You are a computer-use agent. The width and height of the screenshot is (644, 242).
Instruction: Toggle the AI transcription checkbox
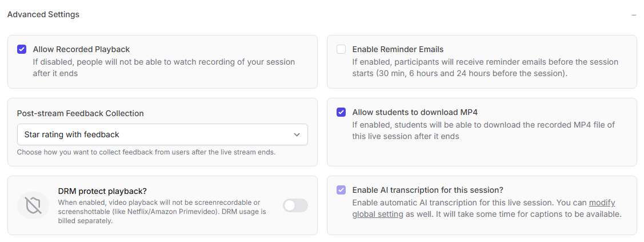tap(341, 190)
